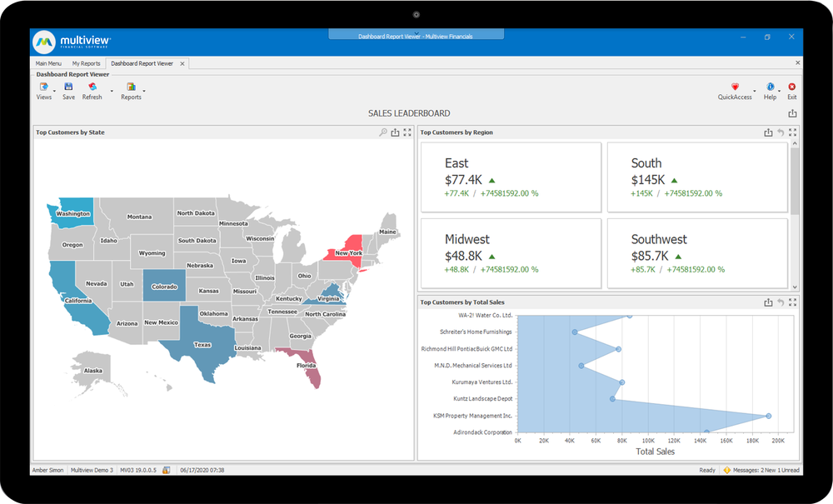The width and height of the screenshot is (833, 504).
Task: Export the Top Customers by State map
Action: pos(395,132)
